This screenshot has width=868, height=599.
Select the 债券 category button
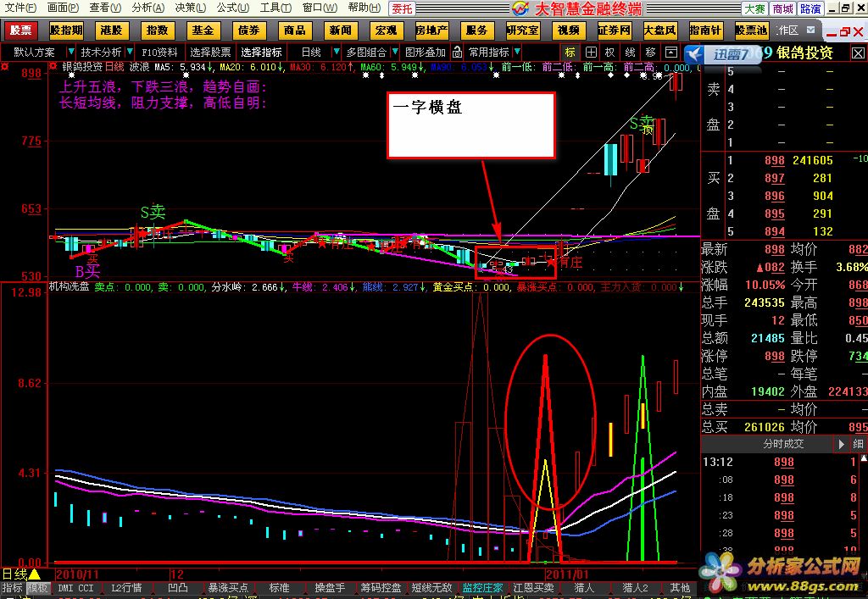pos(248,30)
